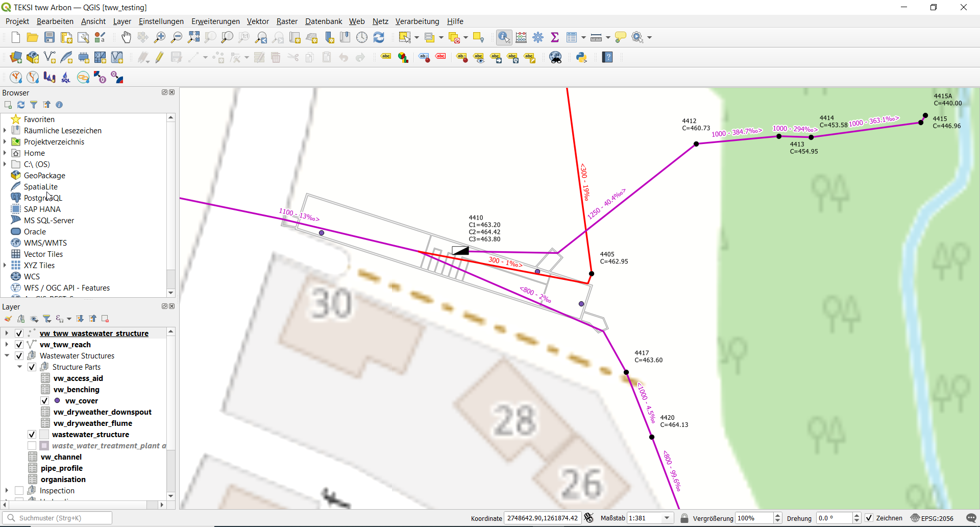Open the select features tool dropdown arrow
The image size is (980, 527).
pos(416,37)
